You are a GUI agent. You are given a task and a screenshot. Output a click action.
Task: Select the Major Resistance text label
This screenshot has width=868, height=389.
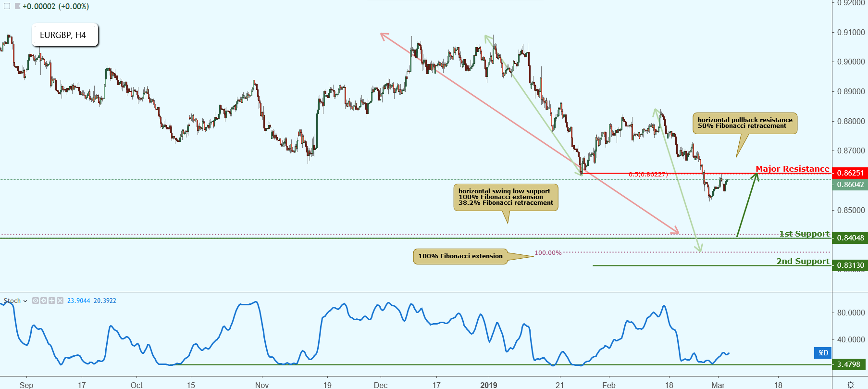793,169
